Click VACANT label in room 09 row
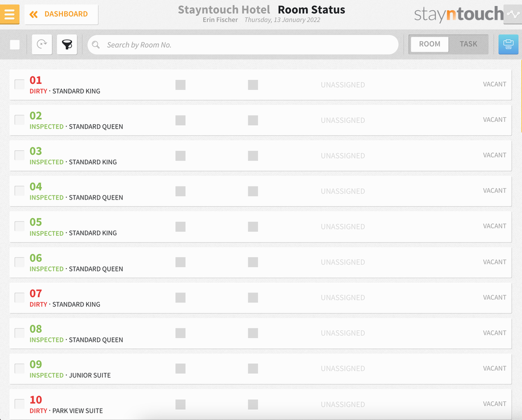522x420 pixels. coord(495,368)
